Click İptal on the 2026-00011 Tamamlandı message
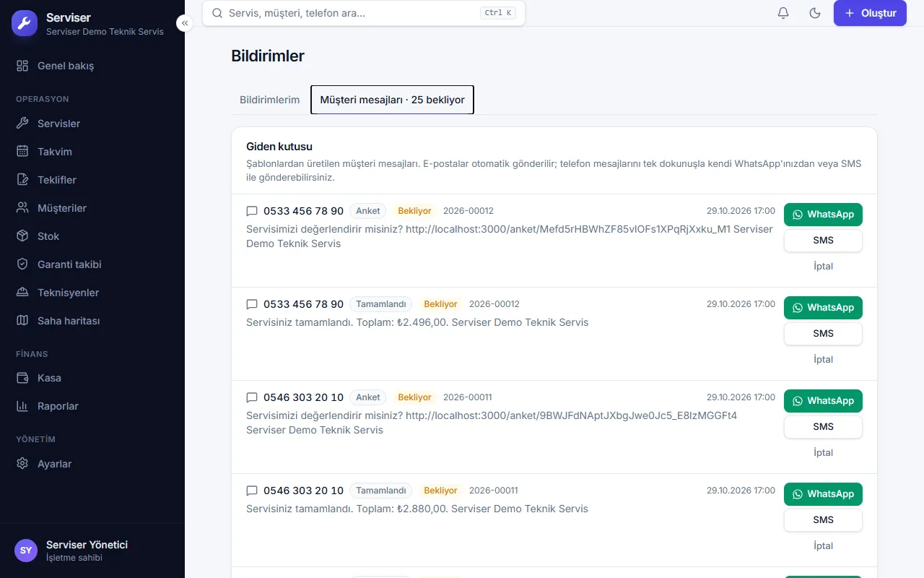924x578 pixels. [823, 546]
